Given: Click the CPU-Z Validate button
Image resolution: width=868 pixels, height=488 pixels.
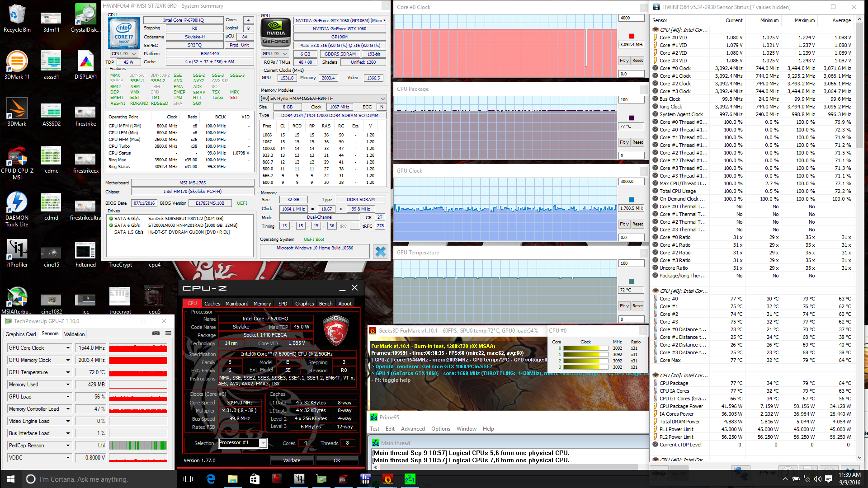Looking at the screenshot, I should point(292,460).
